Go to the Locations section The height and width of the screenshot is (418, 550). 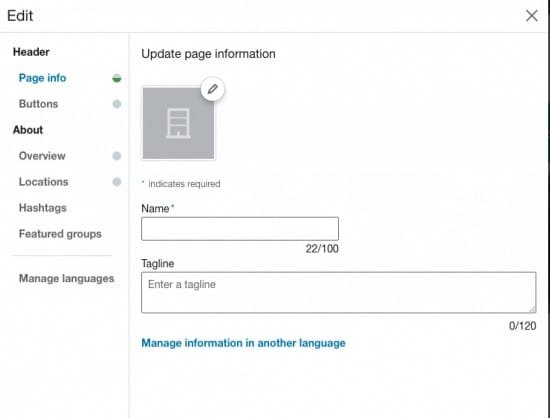pyautogui.click(x=43, y=182)
